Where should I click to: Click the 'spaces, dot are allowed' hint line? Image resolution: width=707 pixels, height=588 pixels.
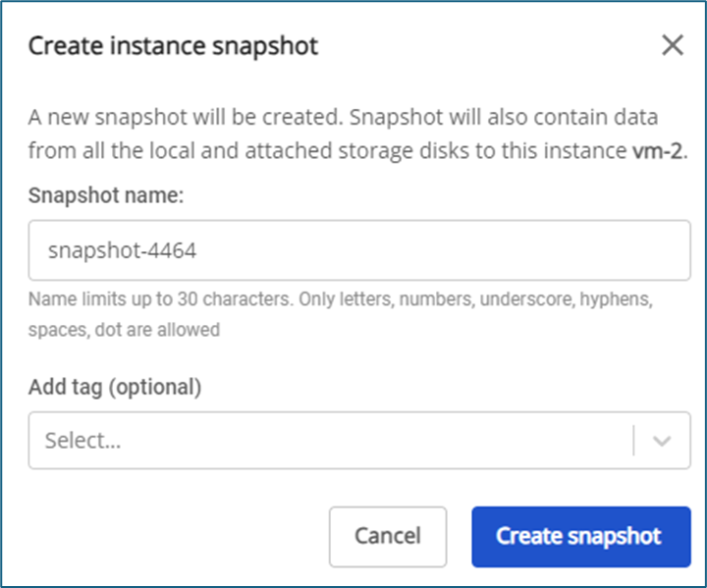click(124, 330)
